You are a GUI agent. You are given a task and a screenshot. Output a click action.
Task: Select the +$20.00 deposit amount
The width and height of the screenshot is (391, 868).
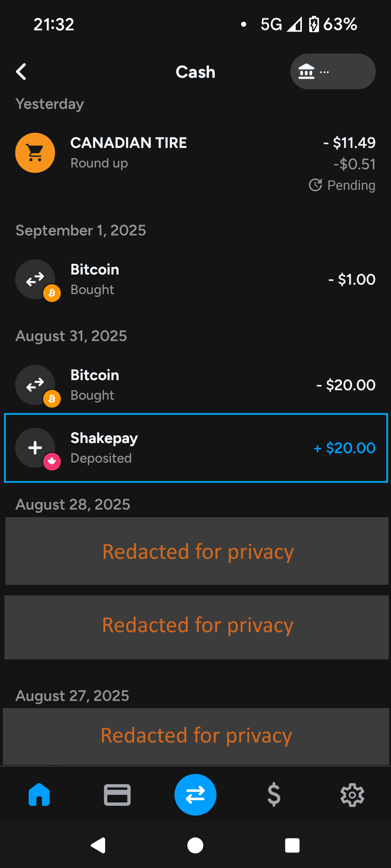[x=344, y=448]
